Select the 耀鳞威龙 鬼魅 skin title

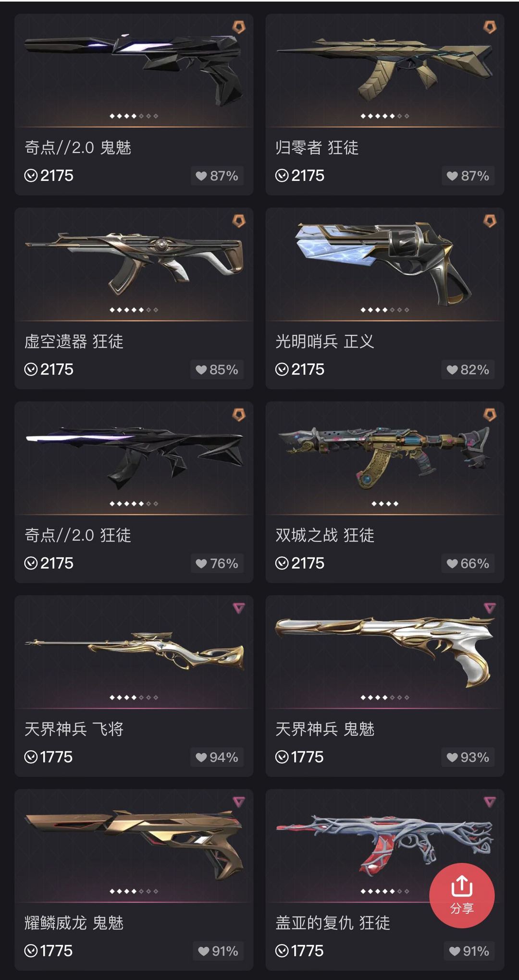coord(74,922)
